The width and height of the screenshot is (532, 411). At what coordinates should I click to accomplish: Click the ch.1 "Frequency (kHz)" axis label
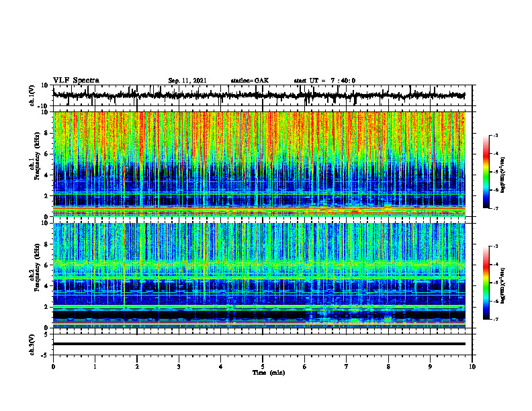[38, 156]
